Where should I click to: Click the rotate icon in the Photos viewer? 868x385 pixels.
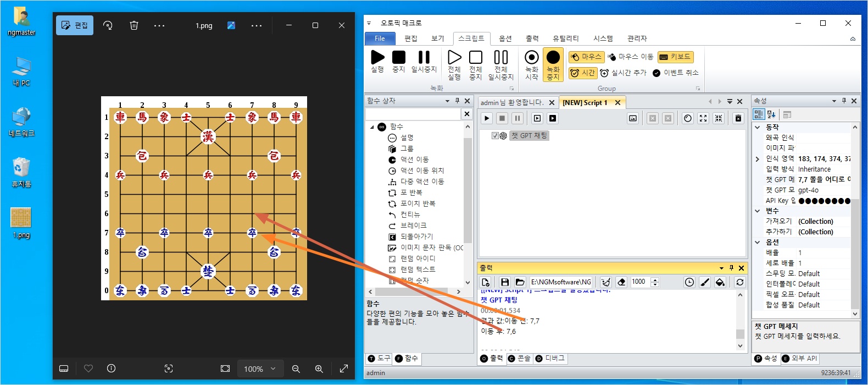pyautogui.click(x=108, y=25)
